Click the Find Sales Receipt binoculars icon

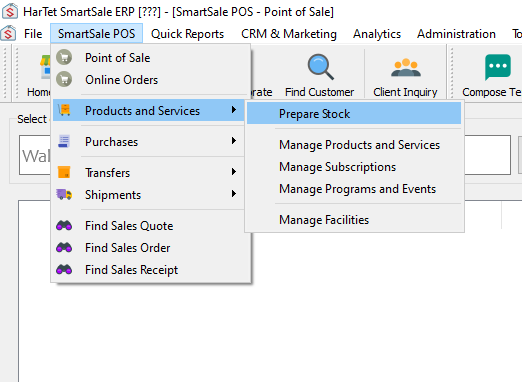tap(64, 269)
